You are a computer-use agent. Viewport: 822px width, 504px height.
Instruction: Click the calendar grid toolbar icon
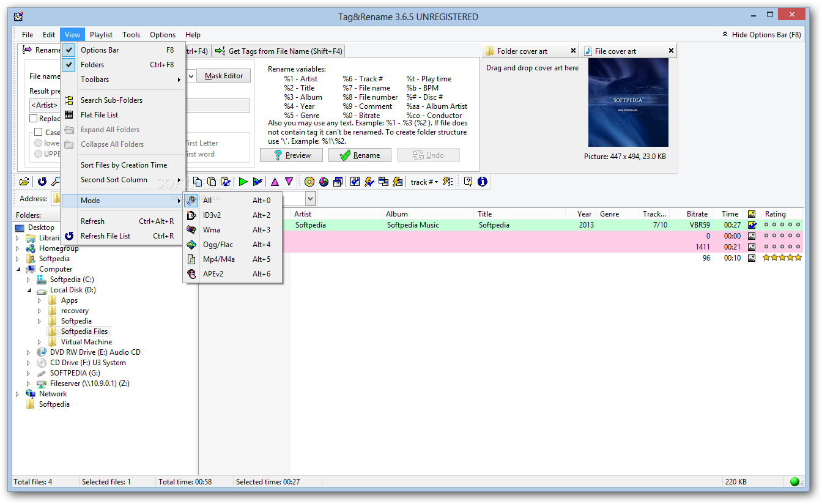coord(338,182)
